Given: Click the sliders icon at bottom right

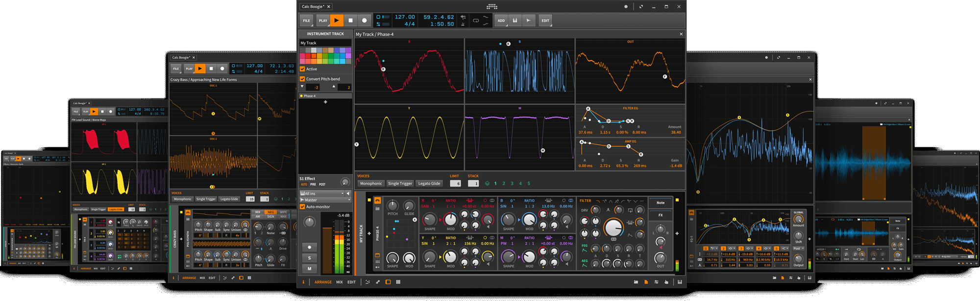Looking at the screenshot, I should [656, 282].
